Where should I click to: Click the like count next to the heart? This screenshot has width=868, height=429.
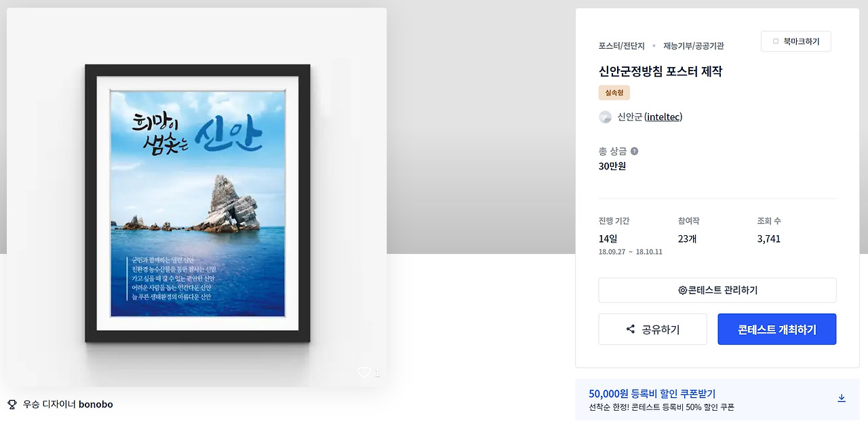[x=377, y=373]
